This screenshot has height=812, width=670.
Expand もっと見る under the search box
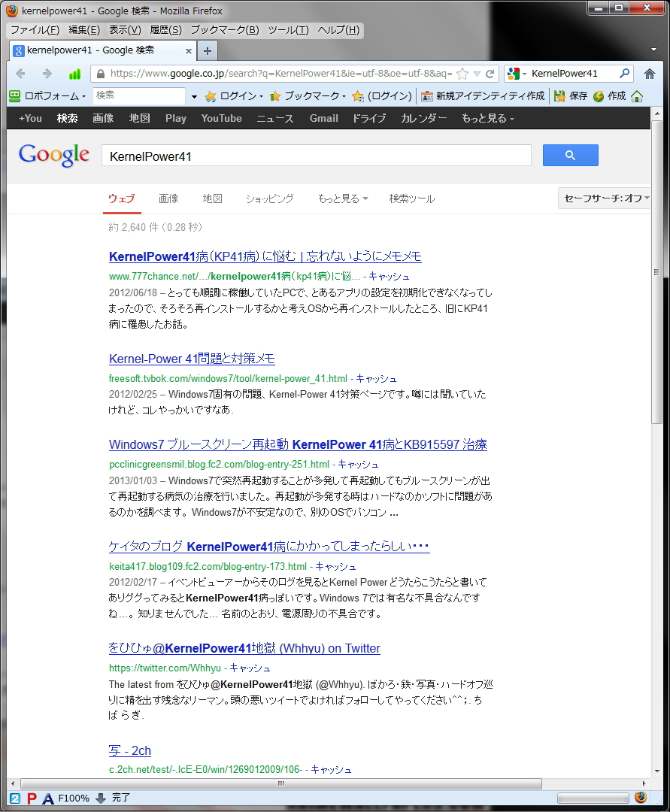[x=343, y=198]
